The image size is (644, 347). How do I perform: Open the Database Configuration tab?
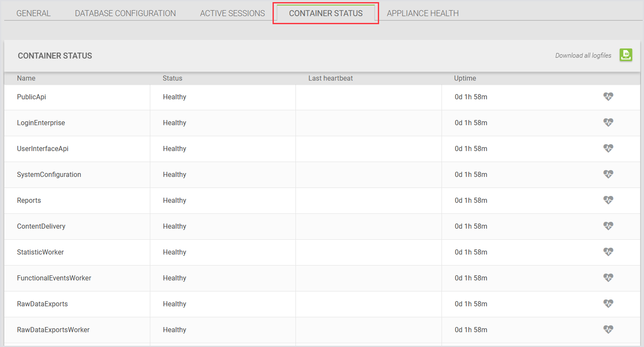click(x=125, y=13)
